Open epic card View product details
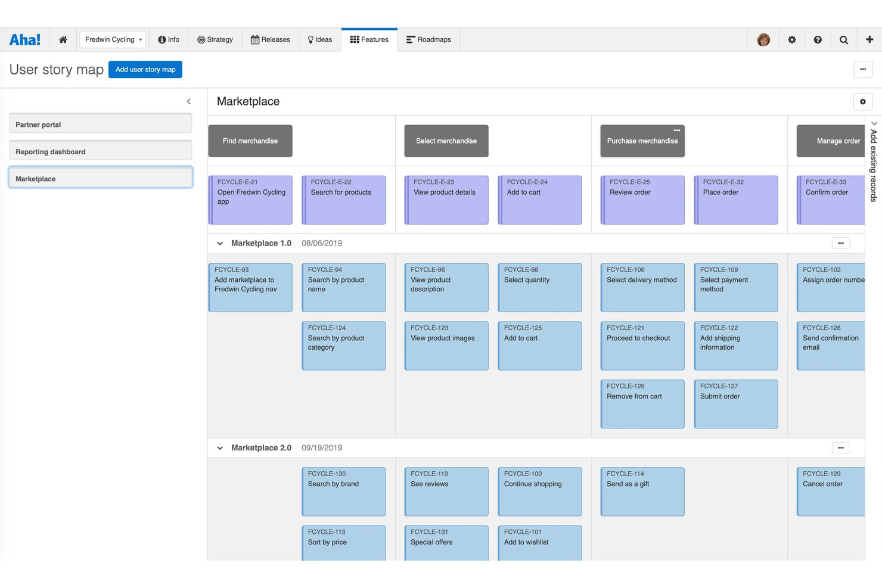882x588 pixels. [446, 200]
